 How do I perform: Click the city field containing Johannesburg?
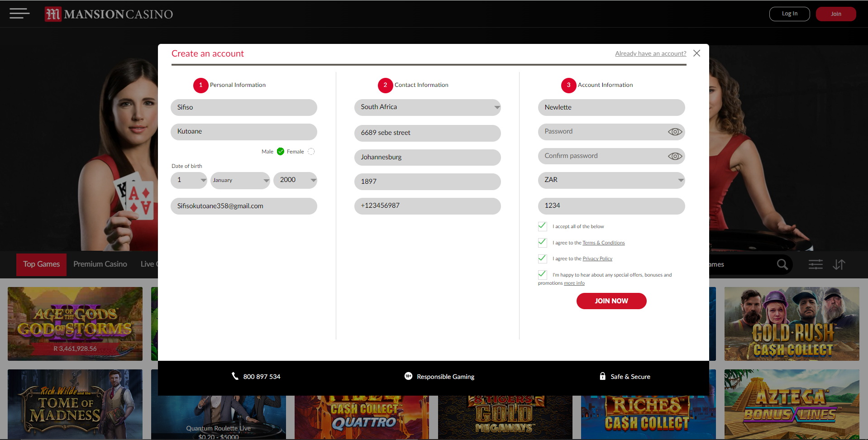click(x=427, y=158)
